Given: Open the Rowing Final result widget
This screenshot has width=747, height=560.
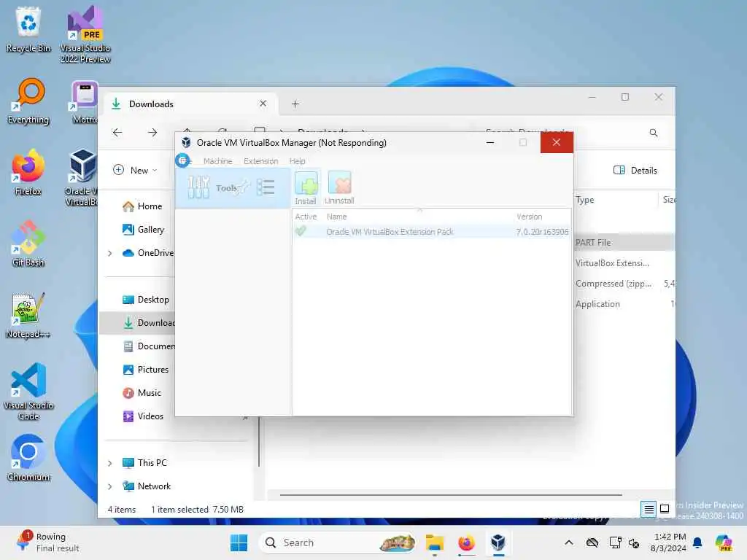Looking at the screenshot, I should 47,542.
